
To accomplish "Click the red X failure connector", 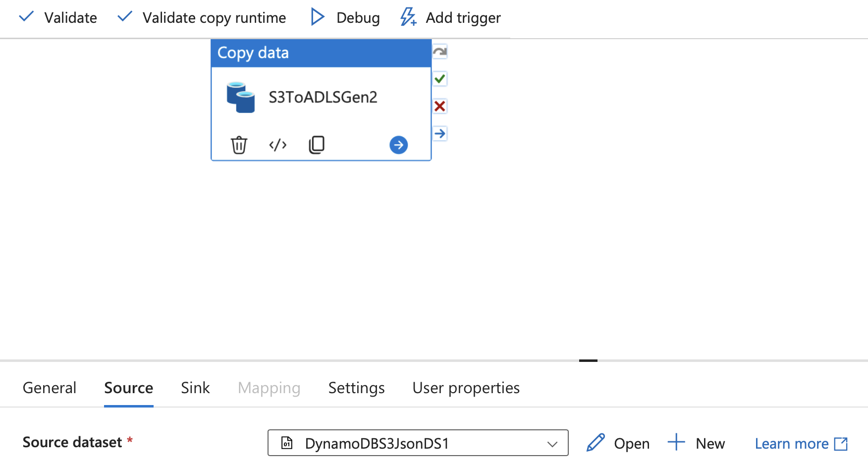I will [x=439, y=106].
